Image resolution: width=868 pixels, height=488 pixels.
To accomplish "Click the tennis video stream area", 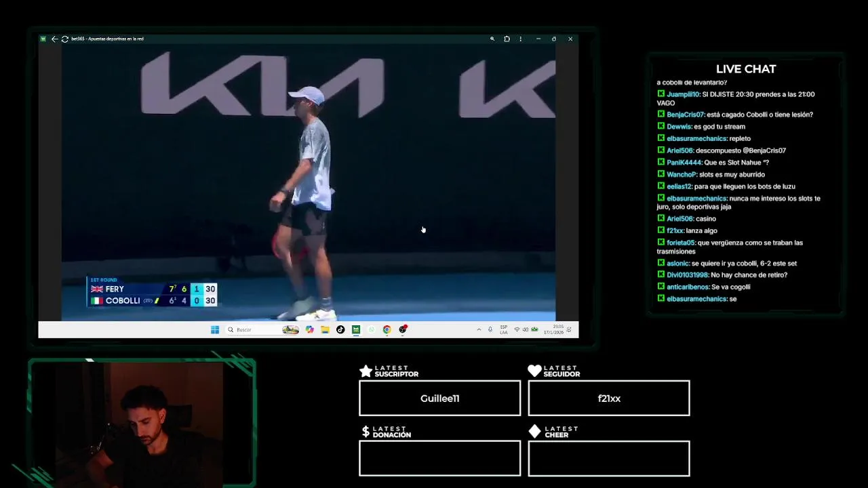I will [309, 182].
